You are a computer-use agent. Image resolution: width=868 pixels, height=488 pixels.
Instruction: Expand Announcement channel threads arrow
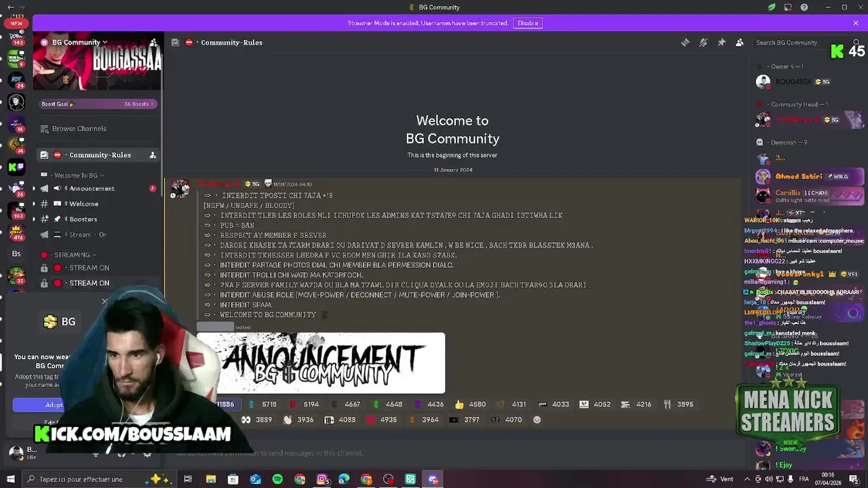click(34, 188)
